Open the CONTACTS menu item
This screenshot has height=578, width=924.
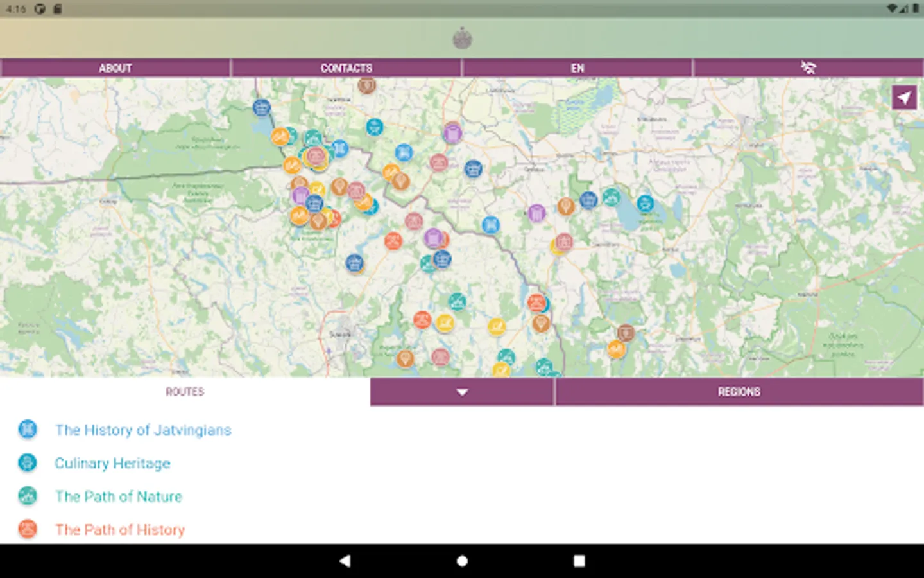coord(346,67)
